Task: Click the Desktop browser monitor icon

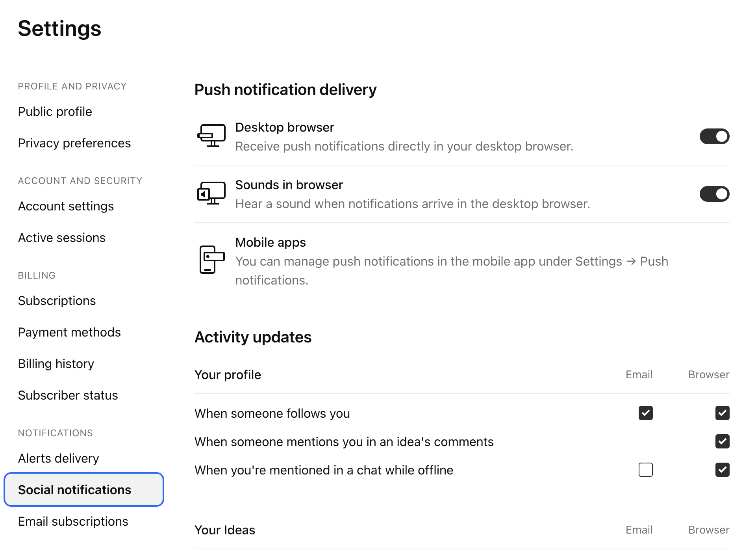Action: pos(211,136)
